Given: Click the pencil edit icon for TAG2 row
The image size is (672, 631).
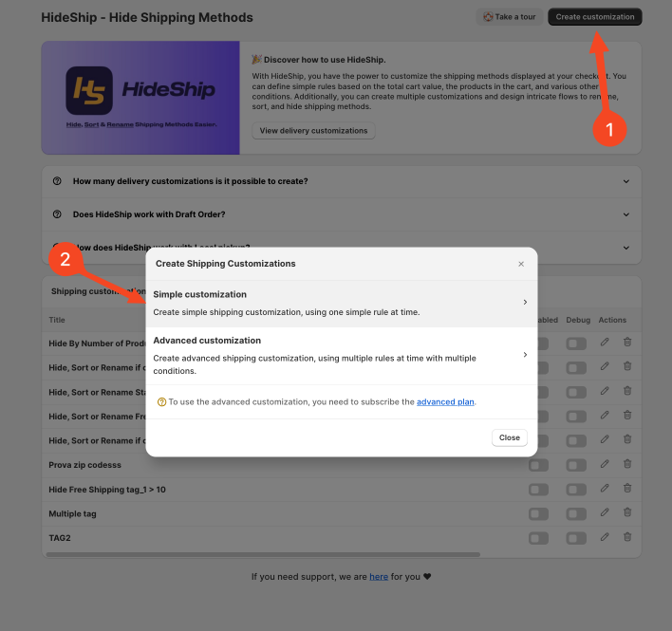Looking at the screenshot, I should tap(605, 537).
